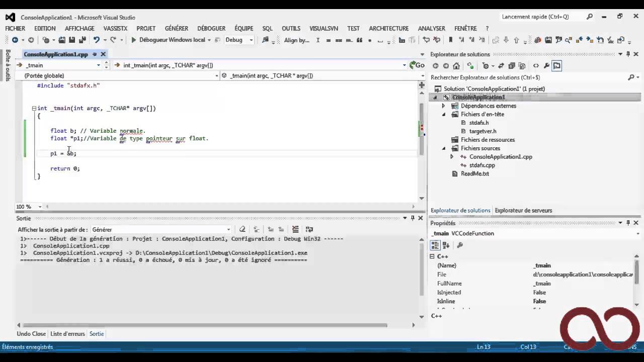Click the Home icon in Explorateur de solutions
644x362 pixels.
coord(456,66)
